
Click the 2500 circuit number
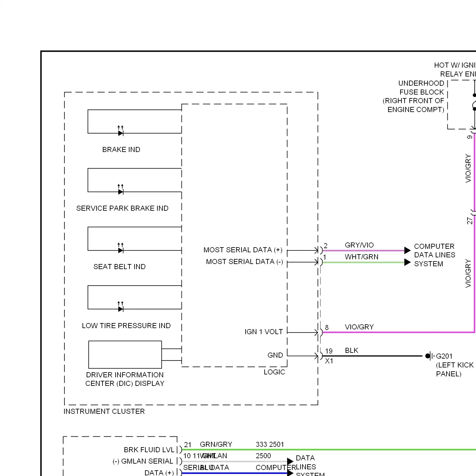(263, 456)
